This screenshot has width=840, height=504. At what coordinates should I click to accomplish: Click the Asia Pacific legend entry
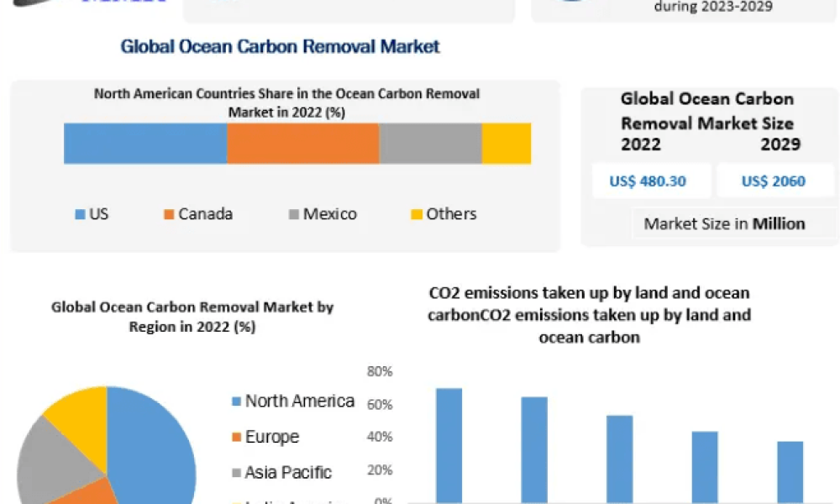tap(281, 472)
